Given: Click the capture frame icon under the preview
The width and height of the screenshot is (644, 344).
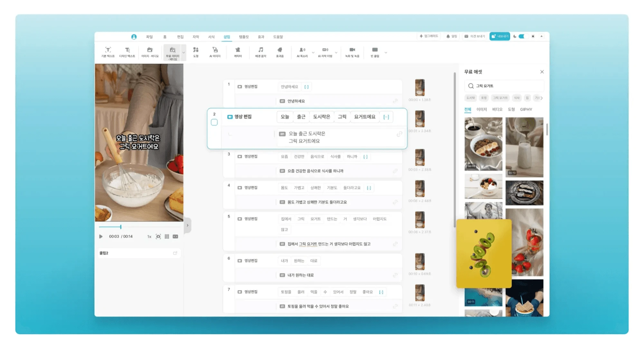Looking at the screenshot, I should pos(158,236).
